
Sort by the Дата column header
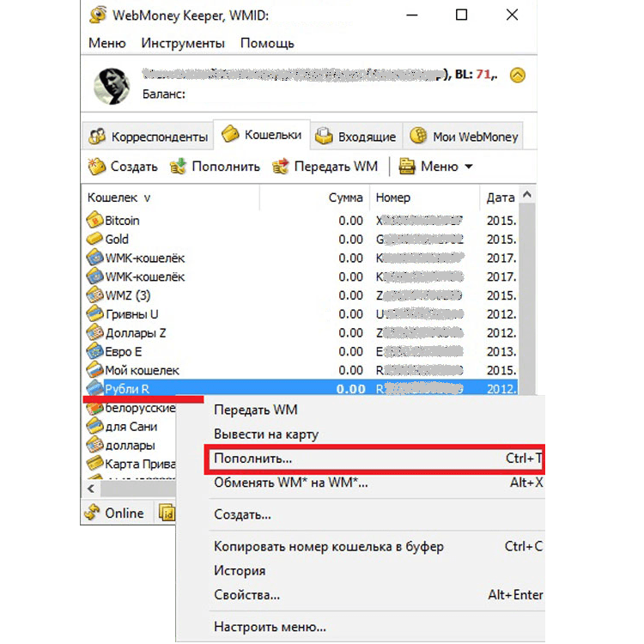pyautogui.click(x=499, y=197)
